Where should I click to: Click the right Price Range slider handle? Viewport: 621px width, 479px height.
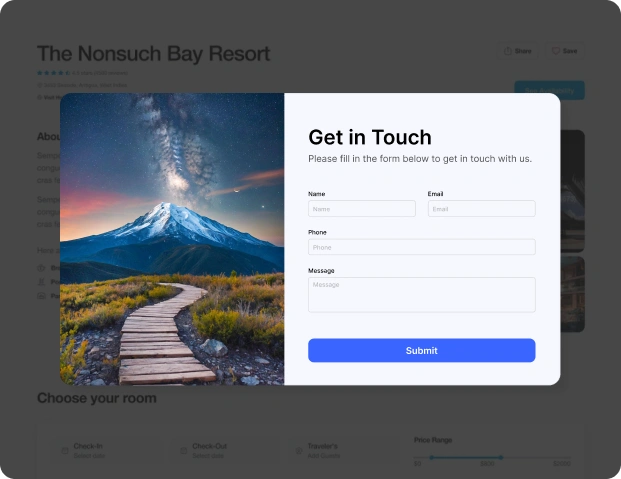[x=501, y=457]
